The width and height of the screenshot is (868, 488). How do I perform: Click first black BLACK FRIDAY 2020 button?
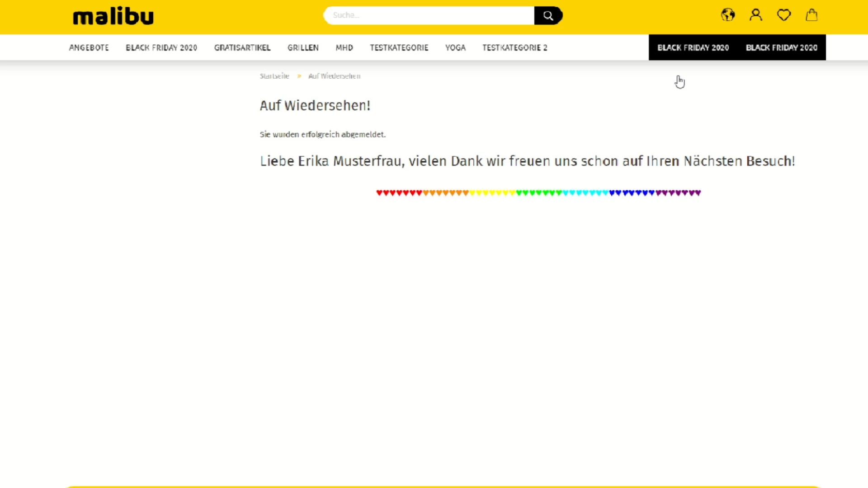pos(693,47)
